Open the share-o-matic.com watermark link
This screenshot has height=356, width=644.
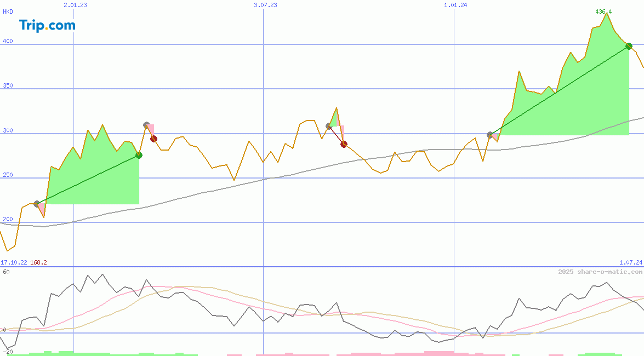600,272
